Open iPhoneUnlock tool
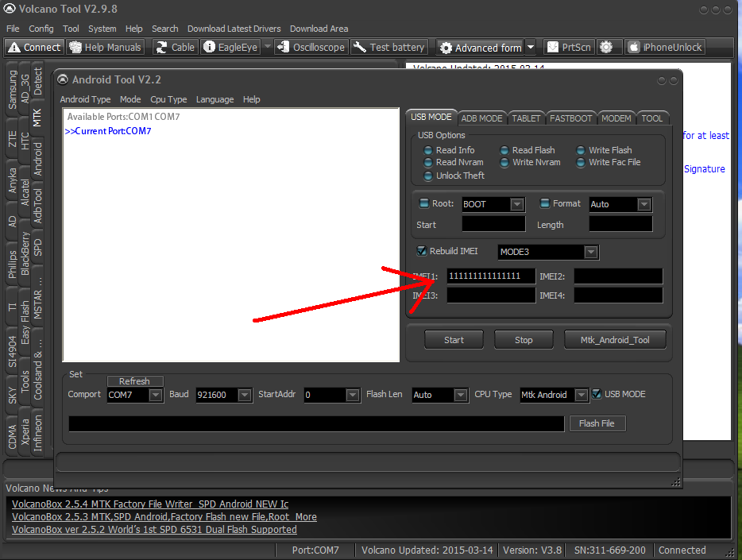Image resolution: width=742 pixels, height=560 pixels. pos(666,48)
